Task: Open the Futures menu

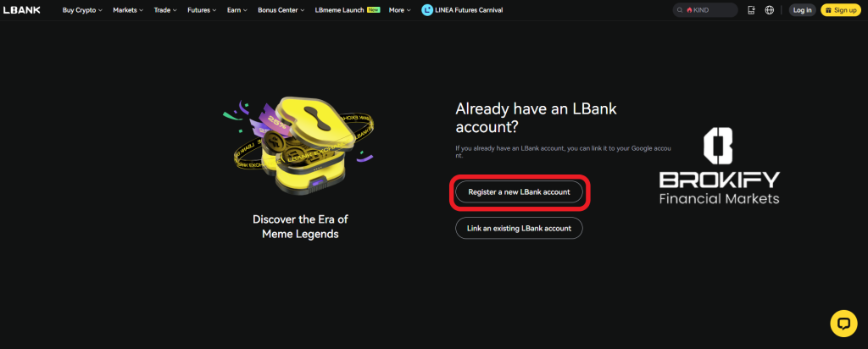Action: [x=202, y=10]
